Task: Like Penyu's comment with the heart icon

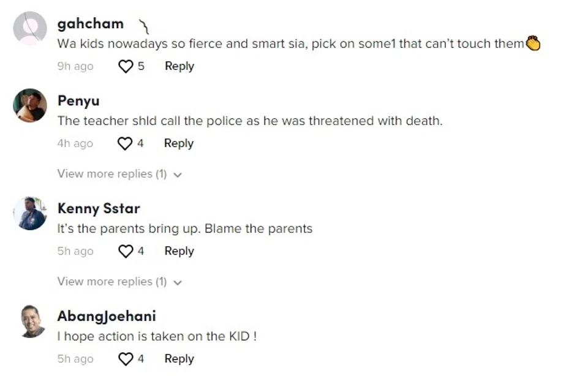Action: coord(125,143)
